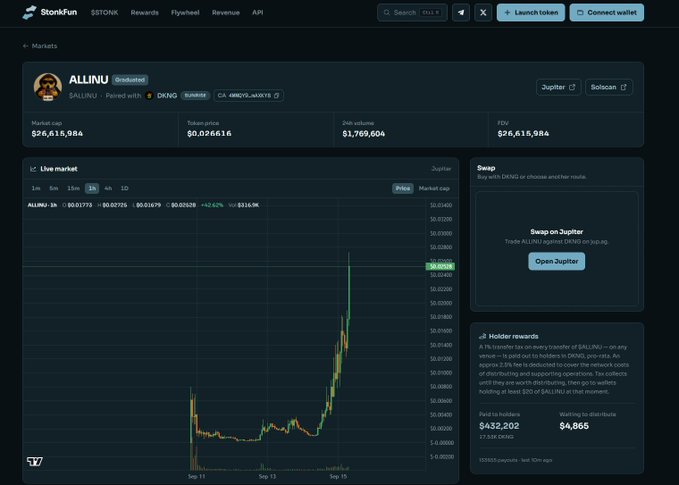Click the FDV value
The width and height of the screenshot is (679, 485).
(523, 133)
